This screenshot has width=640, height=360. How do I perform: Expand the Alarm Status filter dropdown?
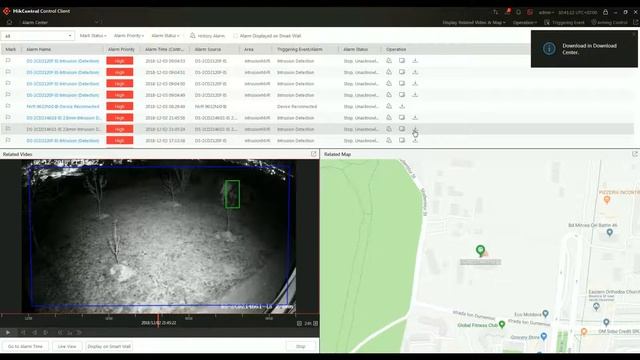(165, 36)
